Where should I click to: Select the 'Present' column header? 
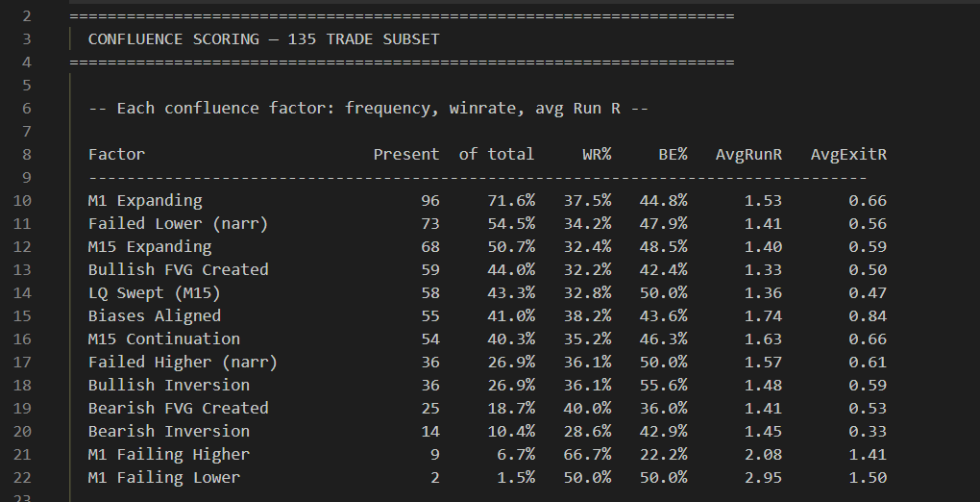pos(406,155)
